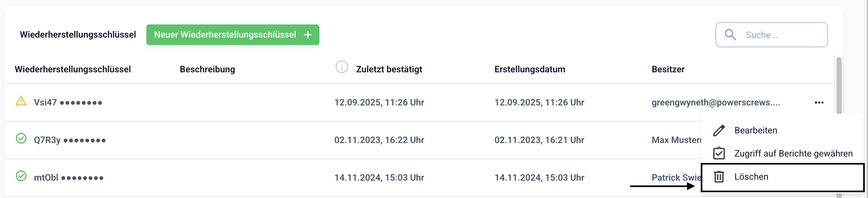Click the vertical table scrollbar
The height and width of the screenshot is (198, 868).
click(839, 88)
